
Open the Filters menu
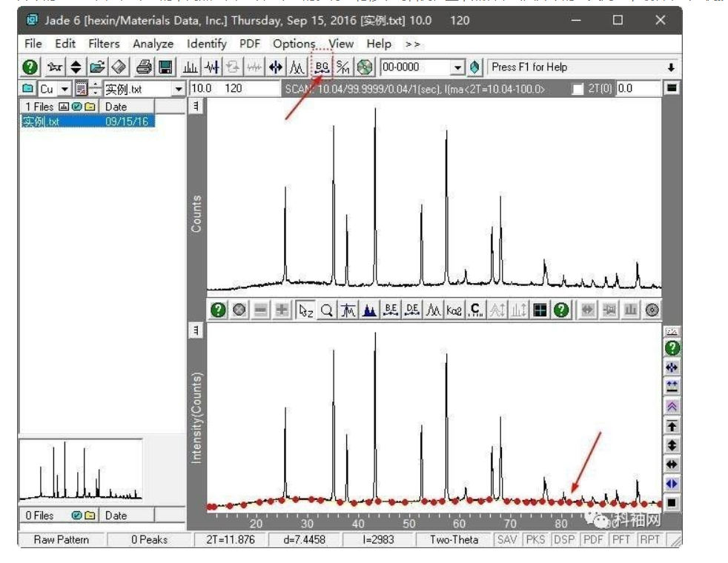[104, 44]
